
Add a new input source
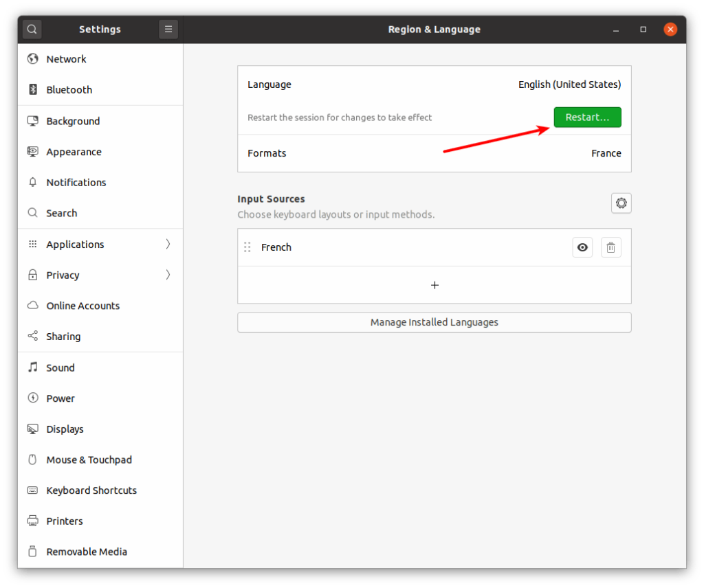(x=434, y=284)
